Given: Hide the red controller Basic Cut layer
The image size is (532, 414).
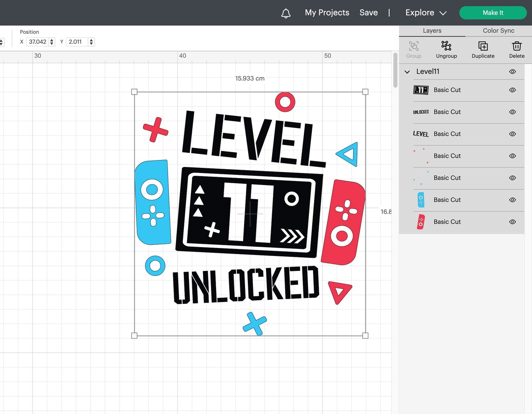Looking at the screenshot, I should pyautogui.click(x=512, y=221).
